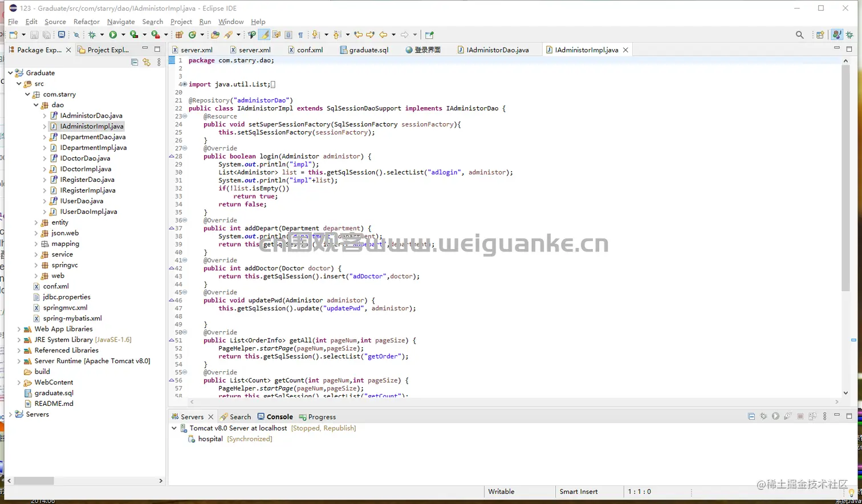Open the toolbar search magnifier
Image resolution: width=862 pixels, height=504 pixels.
pyautogui.click(x=800, y=35)
